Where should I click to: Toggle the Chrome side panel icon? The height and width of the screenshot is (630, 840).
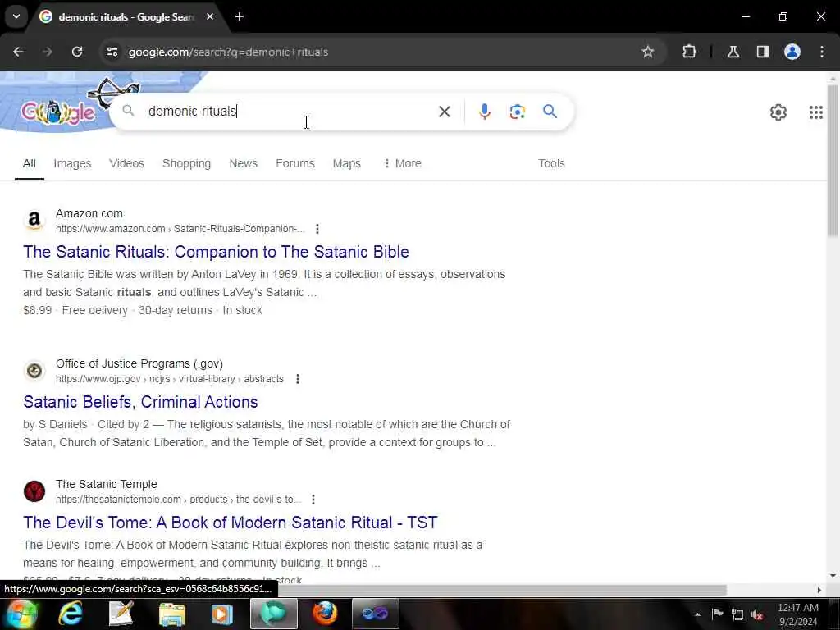762,52
